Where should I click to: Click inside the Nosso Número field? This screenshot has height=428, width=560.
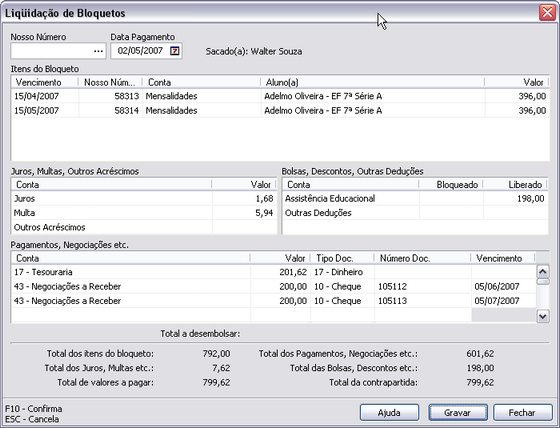(x=52, y=51)
